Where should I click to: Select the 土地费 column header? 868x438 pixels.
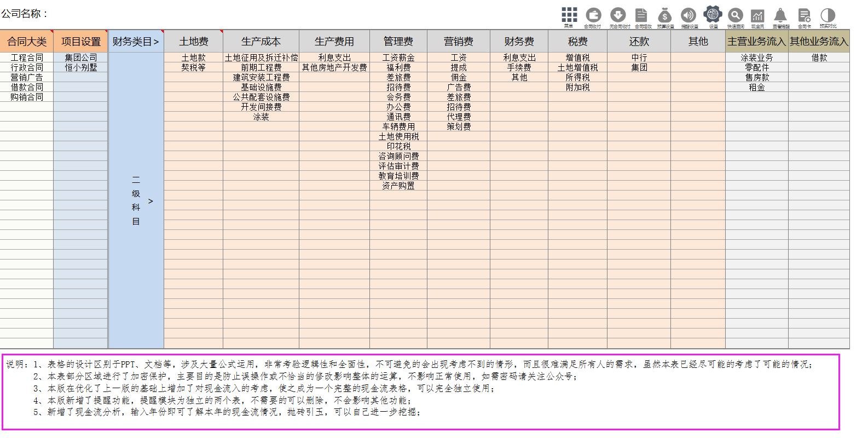(x=194, y=42)
